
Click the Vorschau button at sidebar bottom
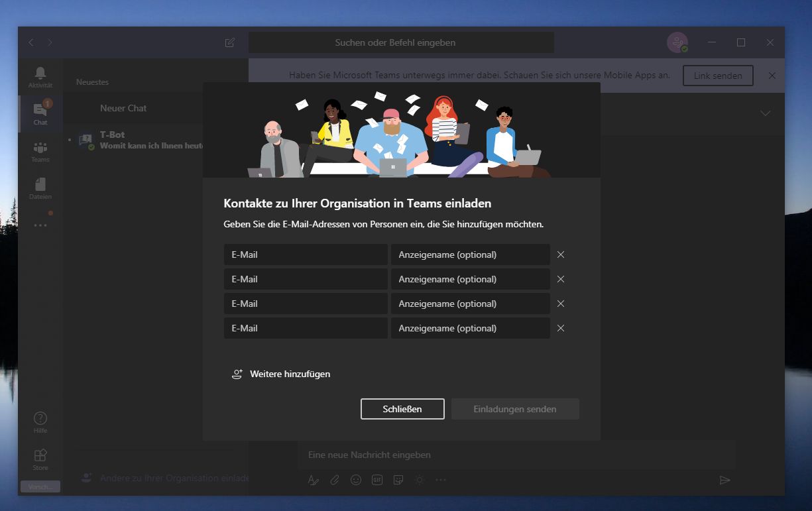pyautogui.click(x=40, y=486)
